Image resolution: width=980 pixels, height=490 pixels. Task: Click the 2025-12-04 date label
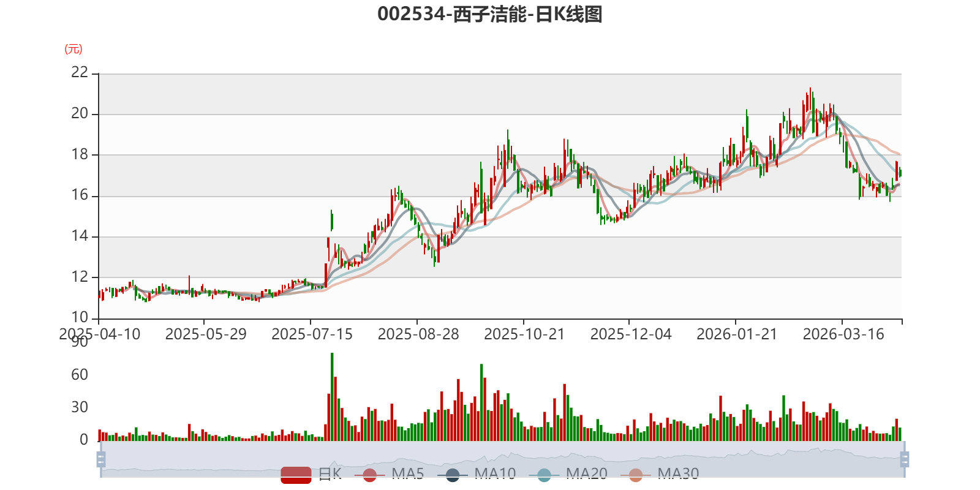pos(631,334)
